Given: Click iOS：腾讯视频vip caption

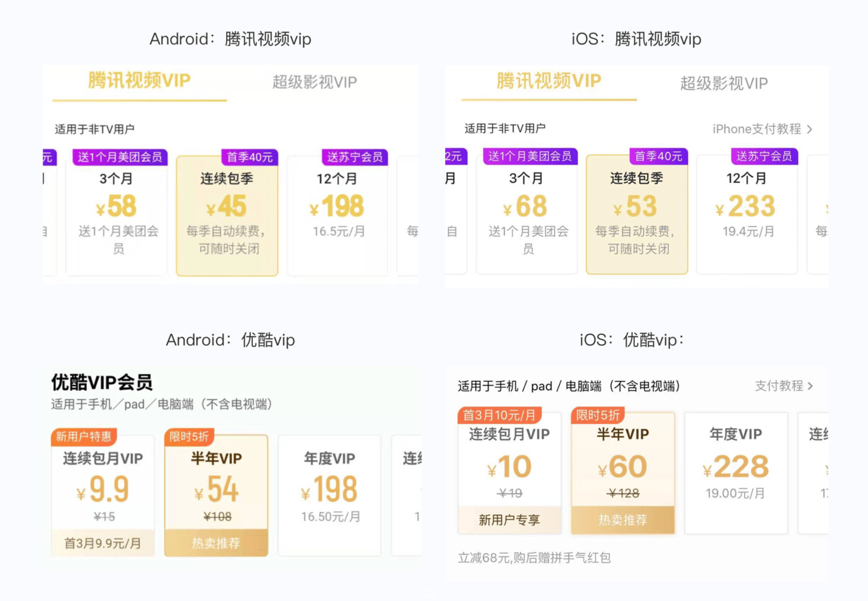Looking at the screenshot, I should click(636, 39).
